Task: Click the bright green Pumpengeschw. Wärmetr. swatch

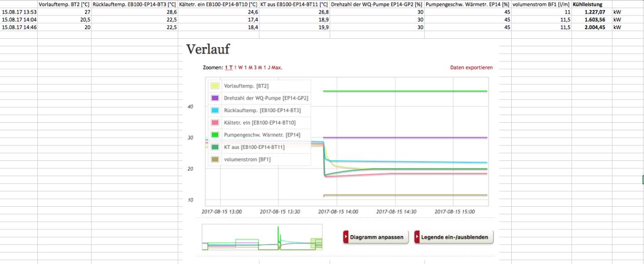Action: 214,135
